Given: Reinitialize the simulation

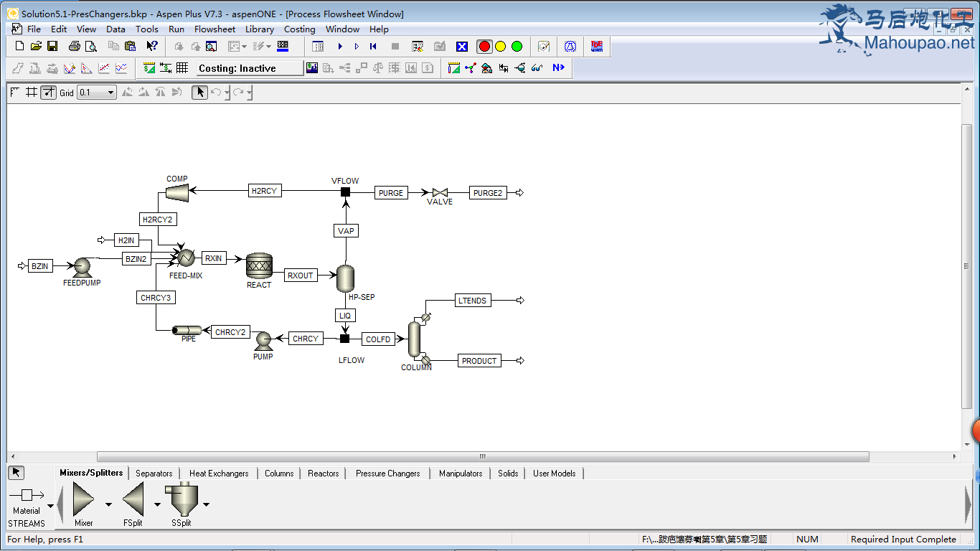Looking at the screenshot, I should click(x=373, y=46).
